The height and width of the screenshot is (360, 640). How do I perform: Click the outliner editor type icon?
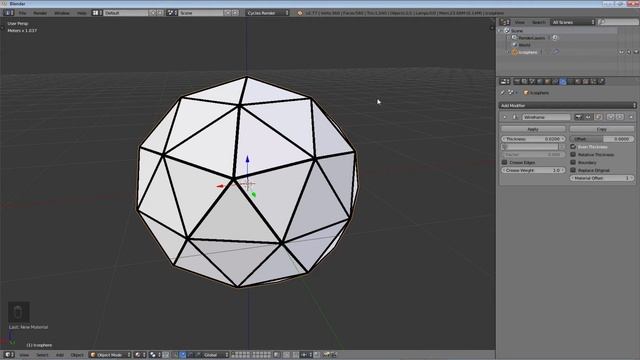[x=505, y=22]
